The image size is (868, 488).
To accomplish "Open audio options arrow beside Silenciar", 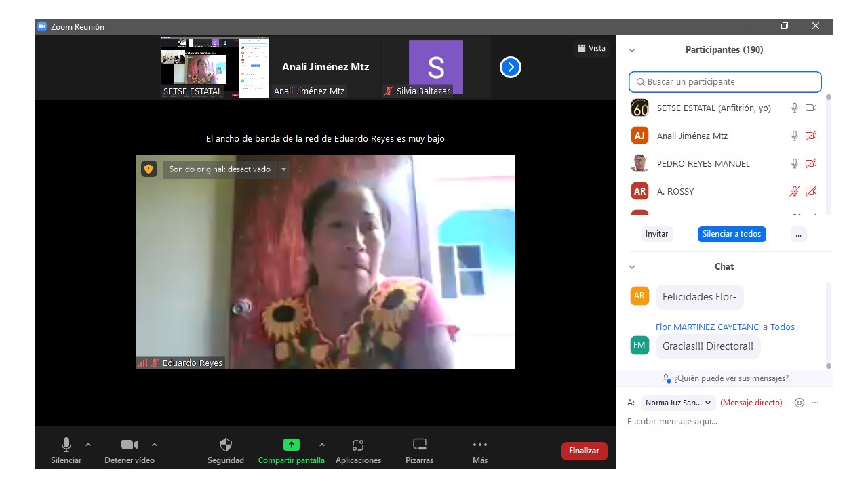I will click(88, 445).
